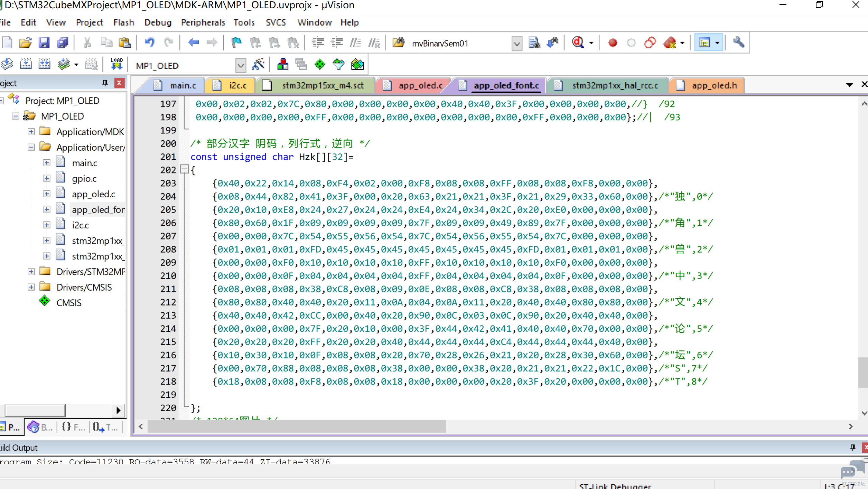Open a file with the folder icon
Screen dimensions: 868x489
click(25, 43)
